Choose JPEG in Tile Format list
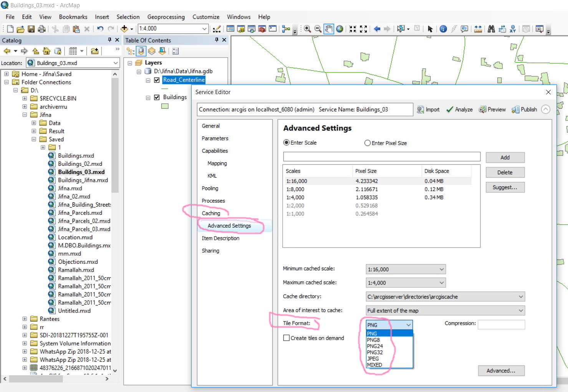Viewport: 568px width, 392px height. point(373,359)
